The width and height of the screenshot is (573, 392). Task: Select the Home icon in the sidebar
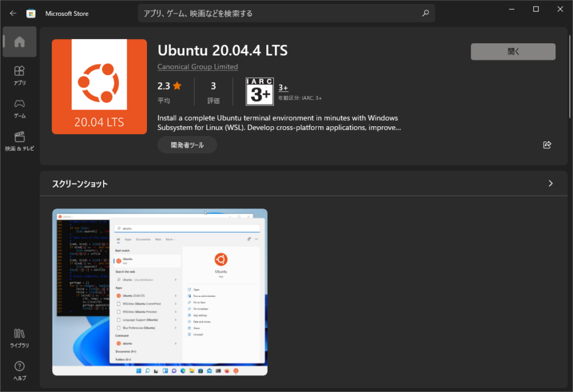[x=20, y=41]
